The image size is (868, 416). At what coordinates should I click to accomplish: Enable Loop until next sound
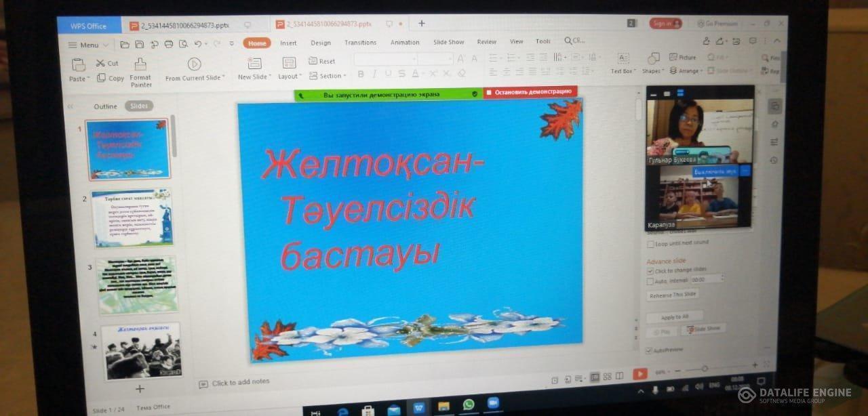coord(650,243)
